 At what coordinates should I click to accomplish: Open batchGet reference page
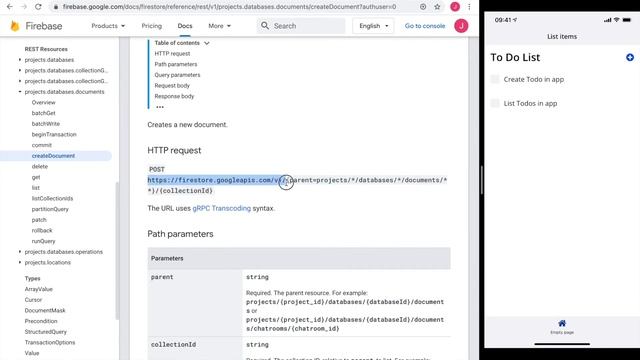[43, 113]
